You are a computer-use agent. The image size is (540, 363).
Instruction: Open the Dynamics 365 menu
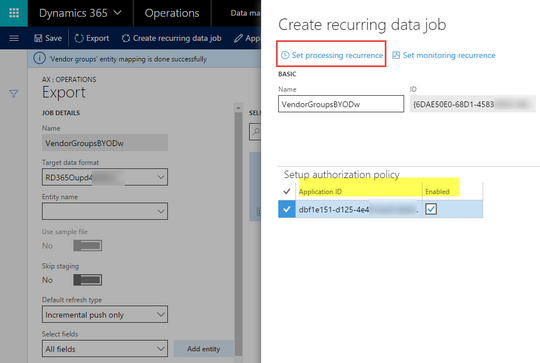80,13
